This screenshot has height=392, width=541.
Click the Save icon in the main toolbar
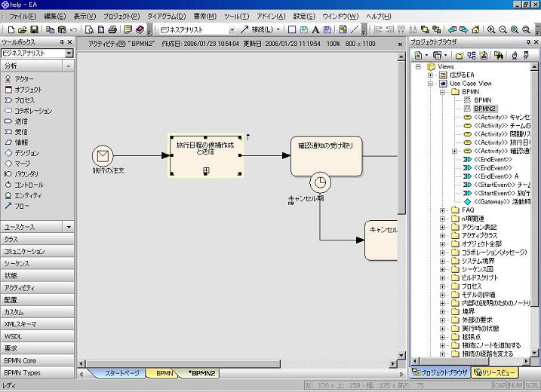(35, 29)
